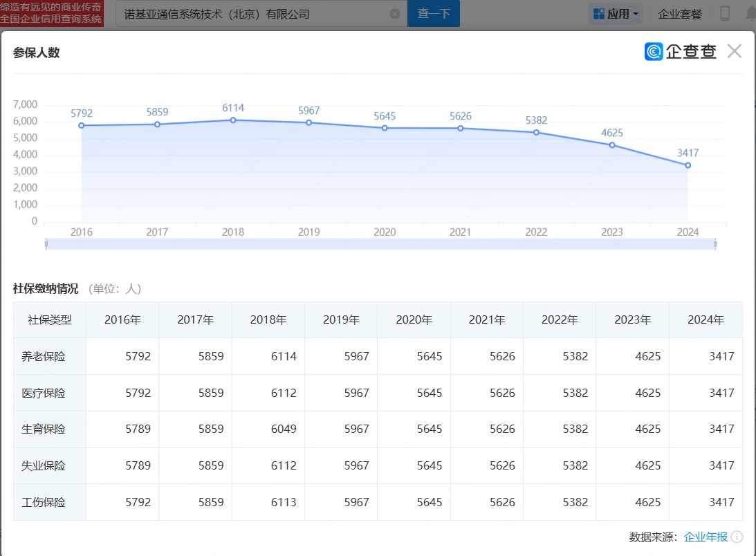
Task: Click the 7,000 y-axis label on chart
Action: pyautogui.click(x=25, y=104)
